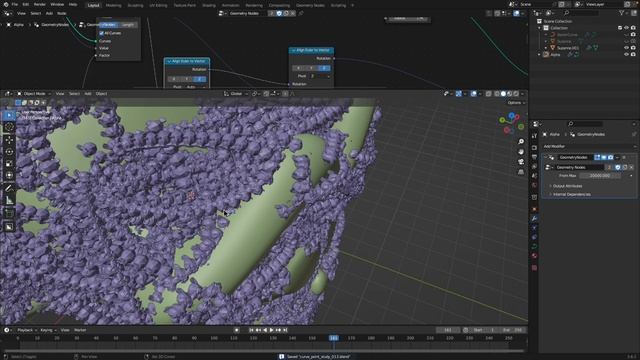This screenshot has height=360, width=640.
Task: Open the Modifiers wrench tab icon
Action: tap(534, 218)
